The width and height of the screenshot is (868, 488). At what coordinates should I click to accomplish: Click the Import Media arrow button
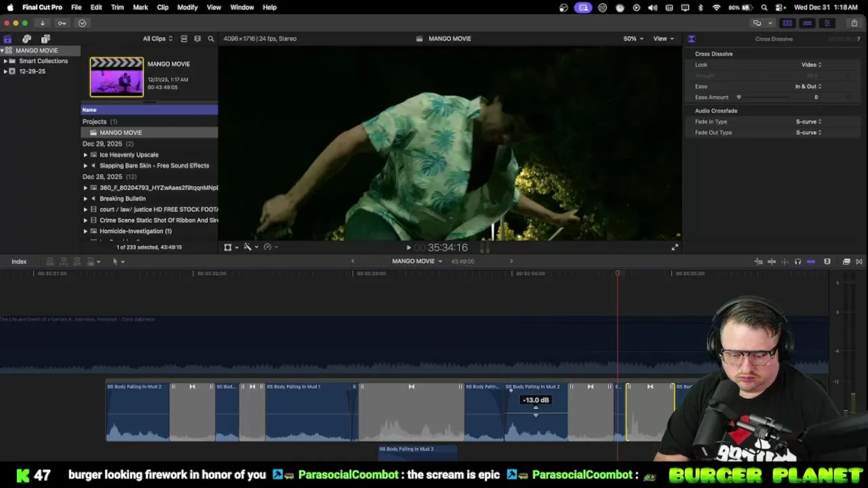pos(42,23)
